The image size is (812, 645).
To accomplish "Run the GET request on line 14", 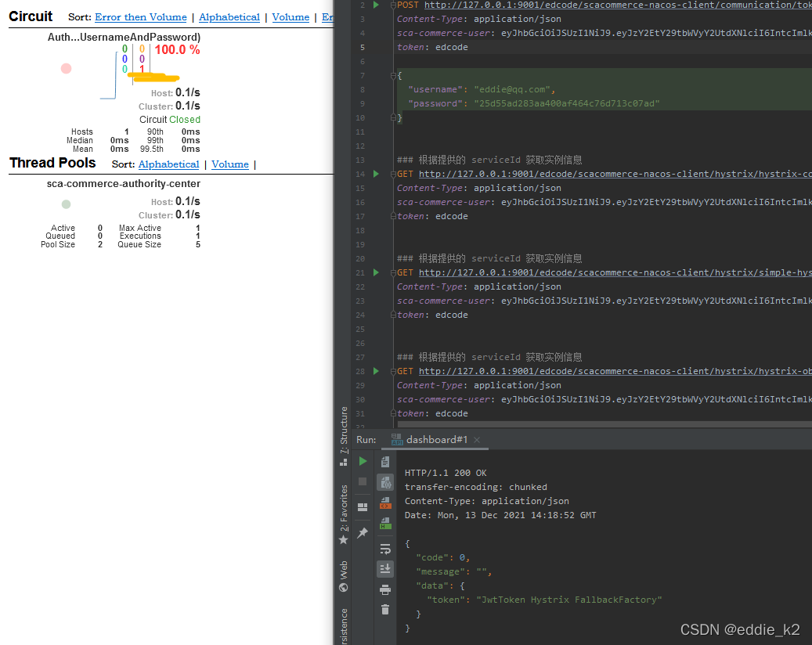I will point(377,174).
